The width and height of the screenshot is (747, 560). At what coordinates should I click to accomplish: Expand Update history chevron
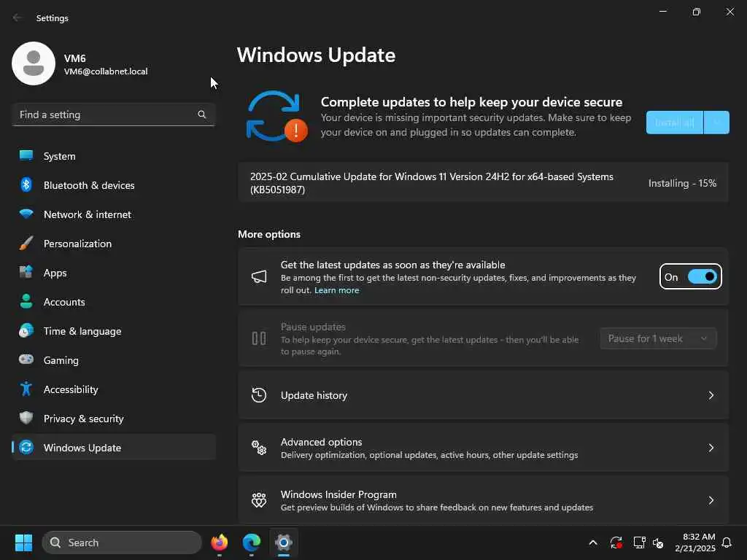click(711, 395)
